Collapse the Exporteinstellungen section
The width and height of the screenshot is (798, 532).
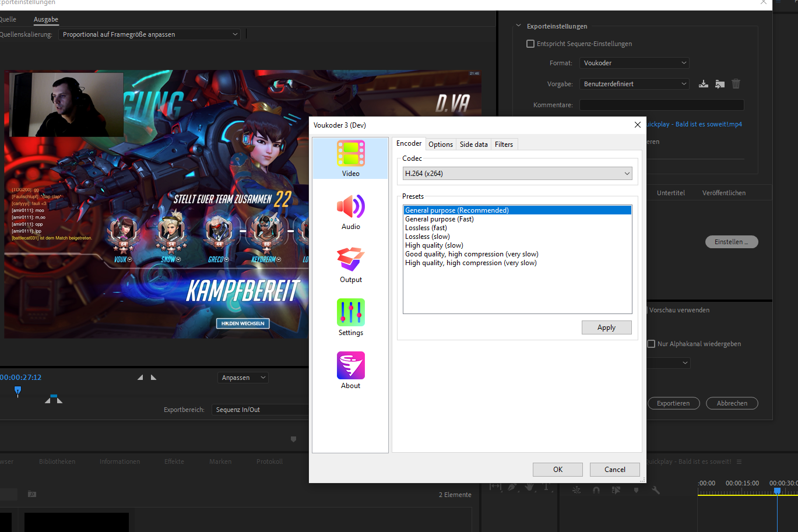click(518, 26)
